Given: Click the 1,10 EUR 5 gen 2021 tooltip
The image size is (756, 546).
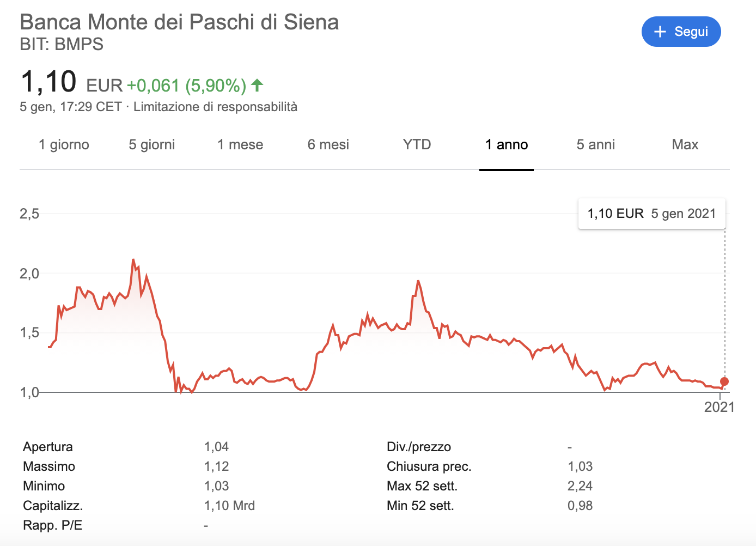Looking at the screenshot, I should [x=652, y=214].
